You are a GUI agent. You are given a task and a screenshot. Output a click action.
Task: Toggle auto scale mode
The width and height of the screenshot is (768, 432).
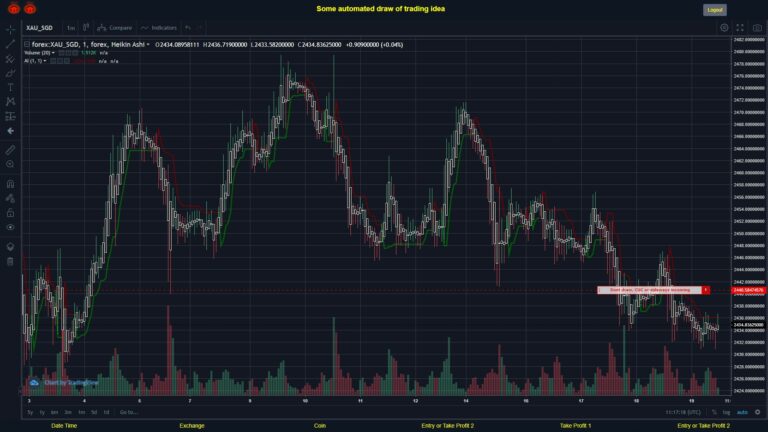click(742, 412)
